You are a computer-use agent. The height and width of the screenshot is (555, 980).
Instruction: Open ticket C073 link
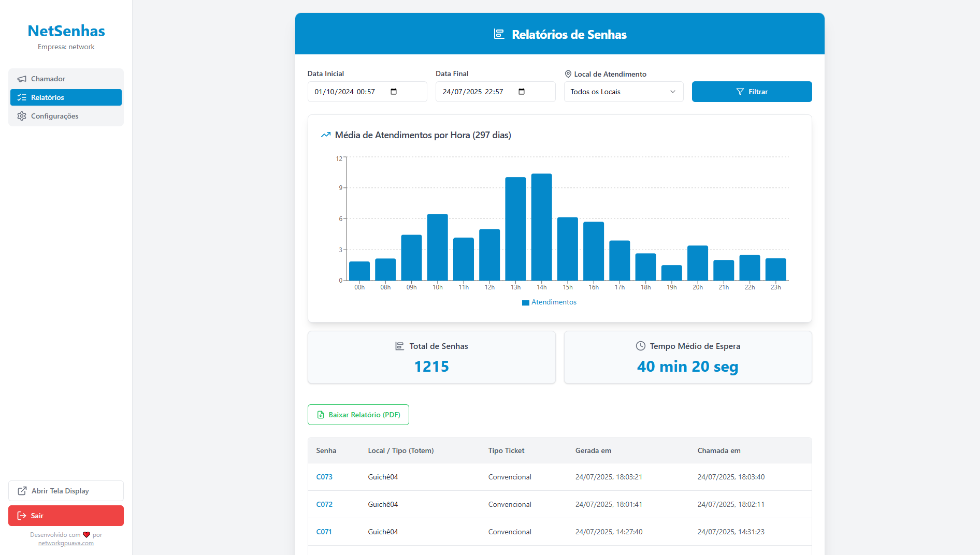pos(324,477)
